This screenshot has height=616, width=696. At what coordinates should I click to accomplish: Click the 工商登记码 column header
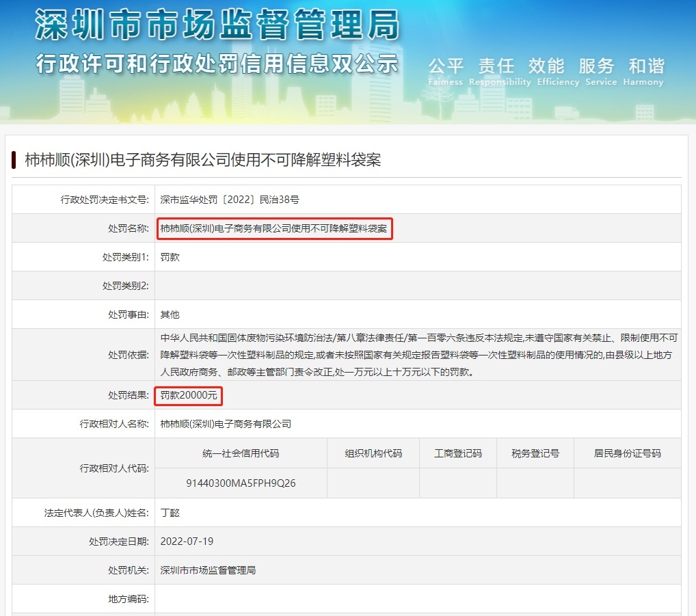pyautogui.click(x=457, y=453)
